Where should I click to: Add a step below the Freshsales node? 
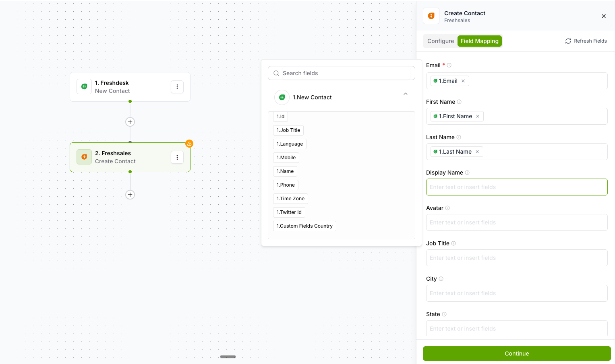coord(130,195)
